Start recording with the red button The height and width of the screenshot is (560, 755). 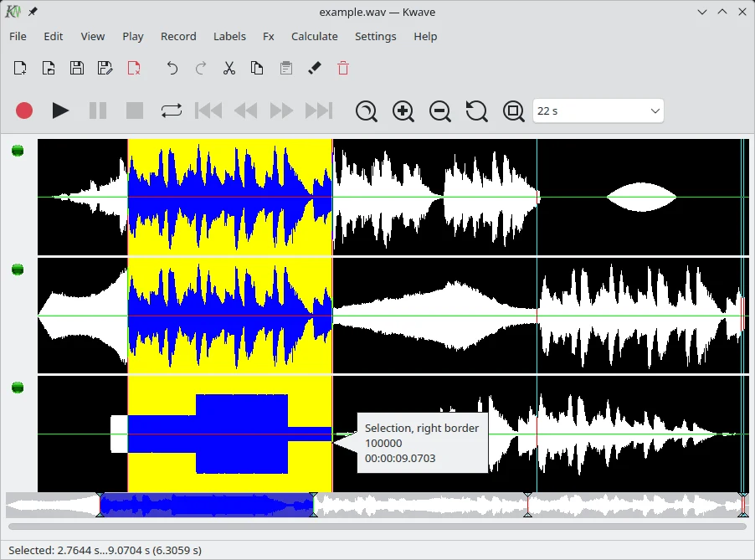pos(24,110)
